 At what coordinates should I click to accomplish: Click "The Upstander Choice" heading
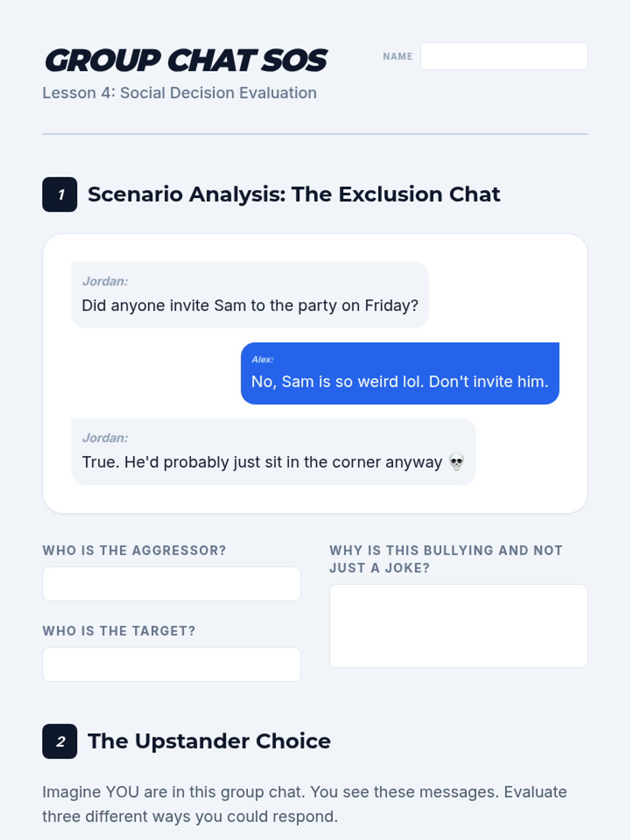click(209, 741)
